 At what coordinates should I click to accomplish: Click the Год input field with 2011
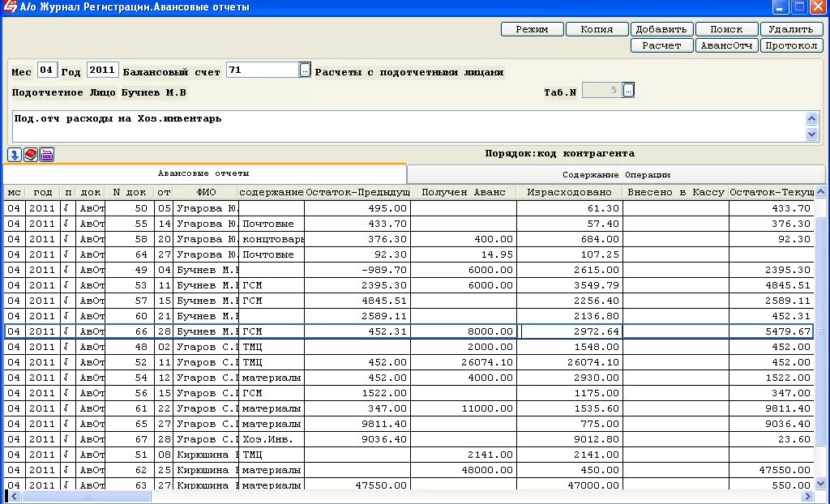click(102, 70)
